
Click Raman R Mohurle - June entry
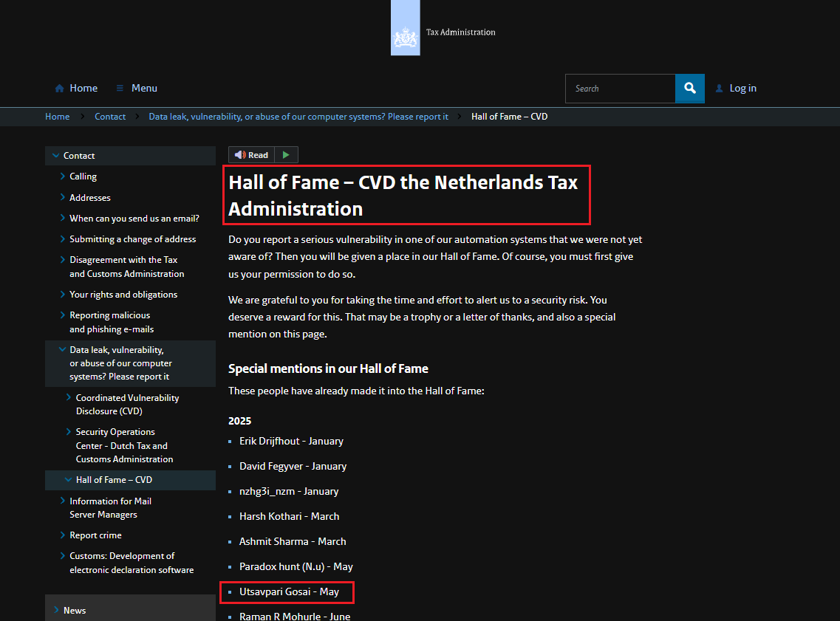295,617
